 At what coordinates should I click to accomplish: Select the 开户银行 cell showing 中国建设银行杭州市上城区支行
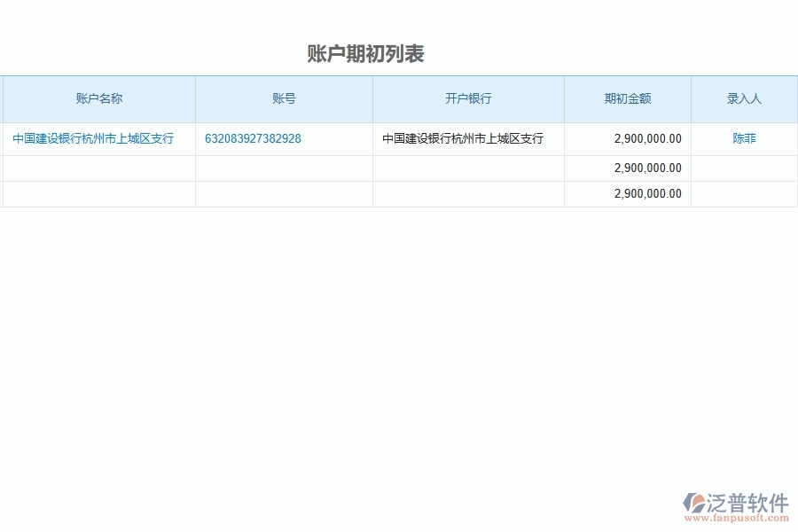pos(462,138)
